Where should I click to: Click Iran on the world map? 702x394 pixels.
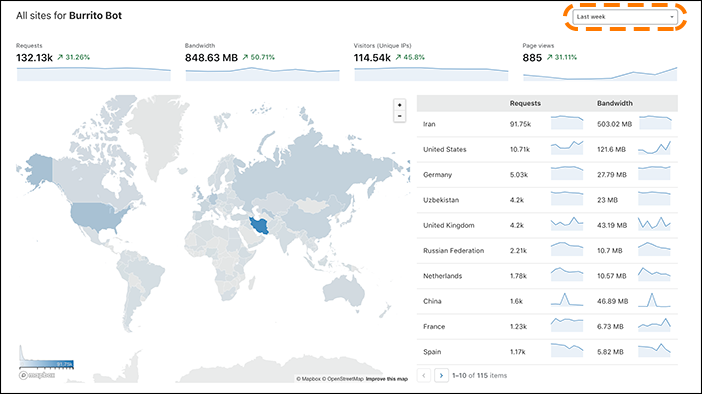(260, 225)
